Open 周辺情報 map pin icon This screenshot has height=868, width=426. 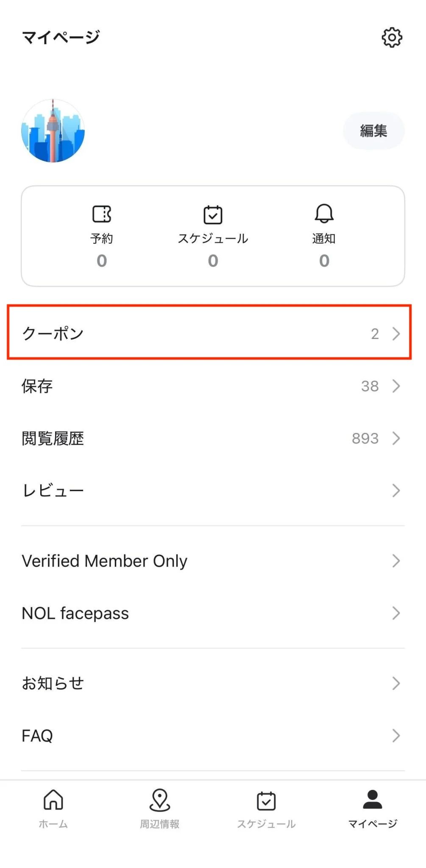coord(160,800)
